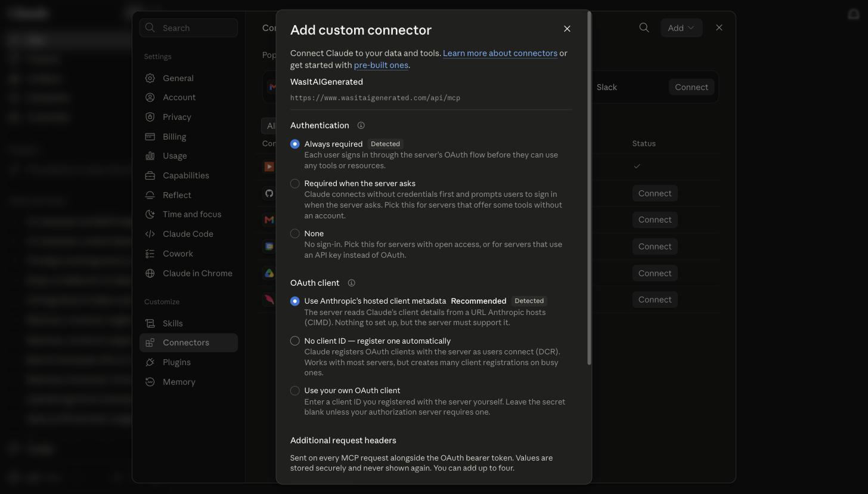The height and width of the screenshot is (494, 868).
Task: Select Required when the server asks
Action: coord(295,183)
